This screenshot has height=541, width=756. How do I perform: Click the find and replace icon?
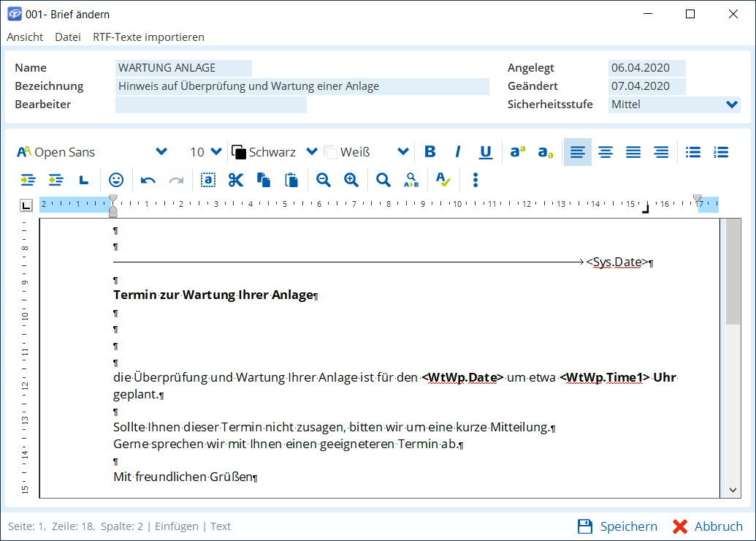point(411,180)
